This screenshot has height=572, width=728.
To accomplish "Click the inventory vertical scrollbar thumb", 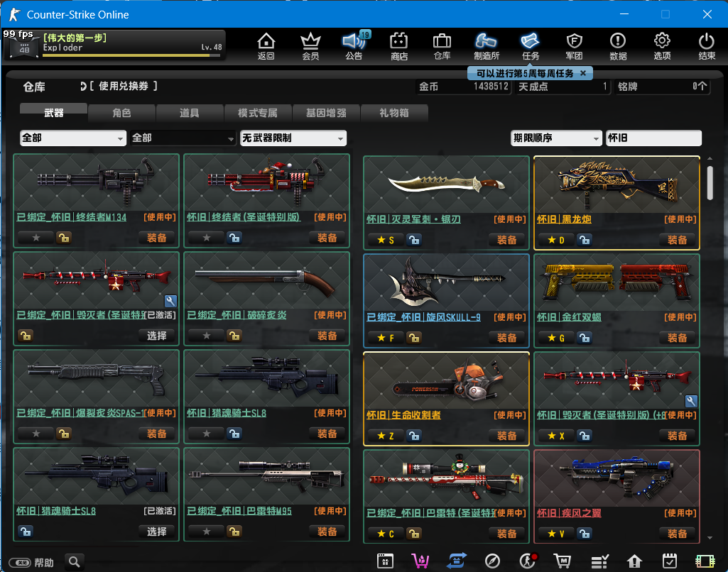I will [710, 183].
